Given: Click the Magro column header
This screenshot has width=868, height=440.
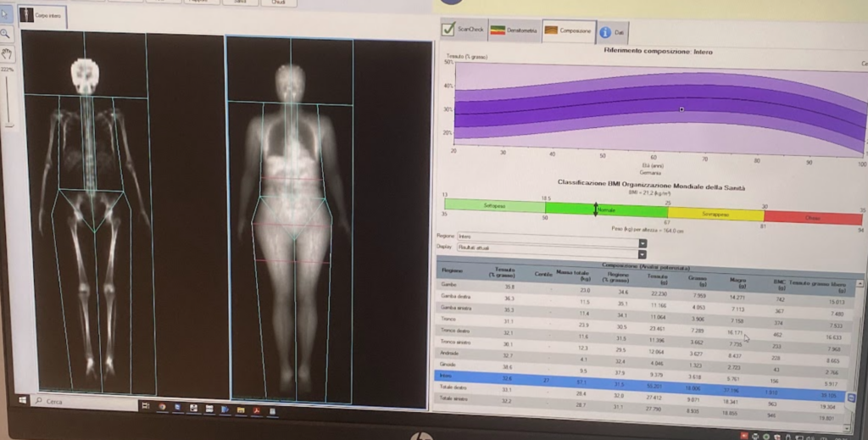Looking at the screenshot, I should point(738,283).
